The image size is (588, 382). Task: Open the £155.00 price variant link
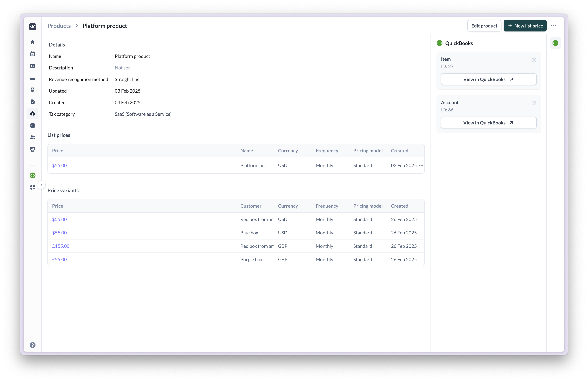(x=61, y=246)
